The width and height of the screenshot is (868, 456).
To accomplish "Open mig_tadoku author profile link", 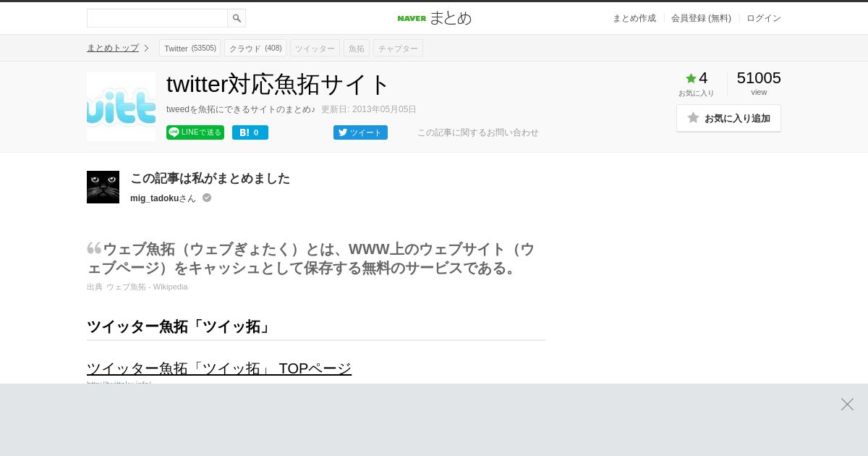I will pos(154,198).
